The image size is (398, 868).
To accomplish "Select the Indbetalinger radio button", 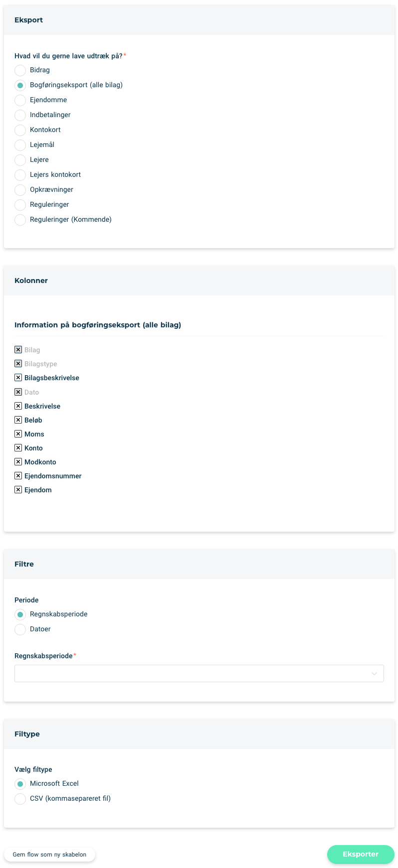I will click(20, 115).
